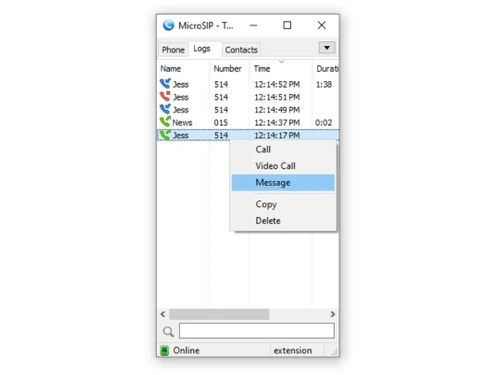
Task: Sort the log by Name column header
Action: coord(183,69)
